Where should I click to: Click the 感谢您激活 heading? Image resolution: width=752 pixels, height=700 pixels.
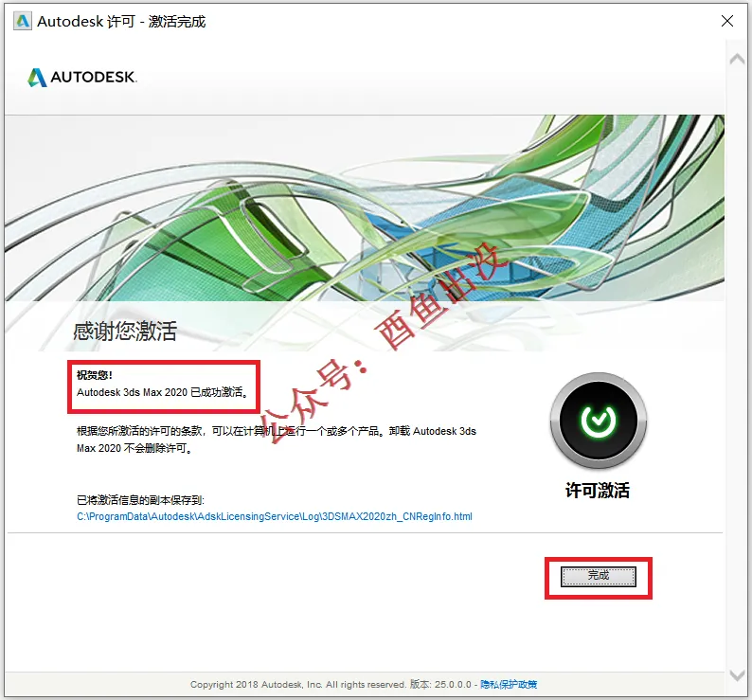(x=125, y=331)
